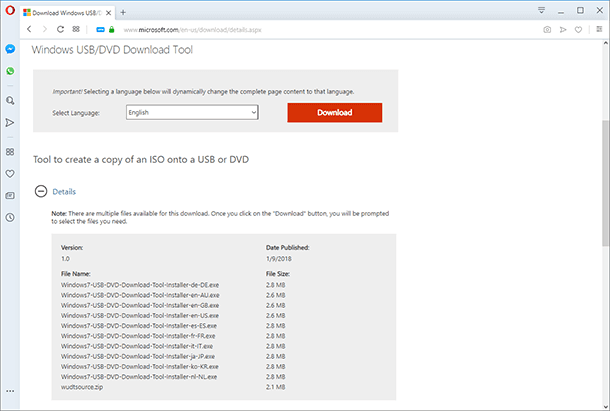
Task: Go forward to next page
Action: 44,29
